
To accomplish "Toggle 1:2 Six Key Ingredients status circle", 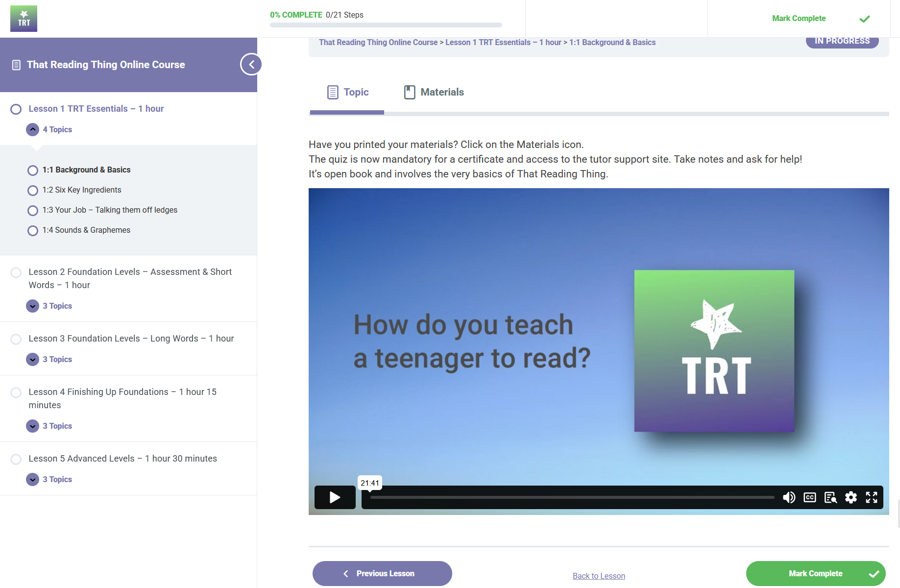I will pos(33,190).
